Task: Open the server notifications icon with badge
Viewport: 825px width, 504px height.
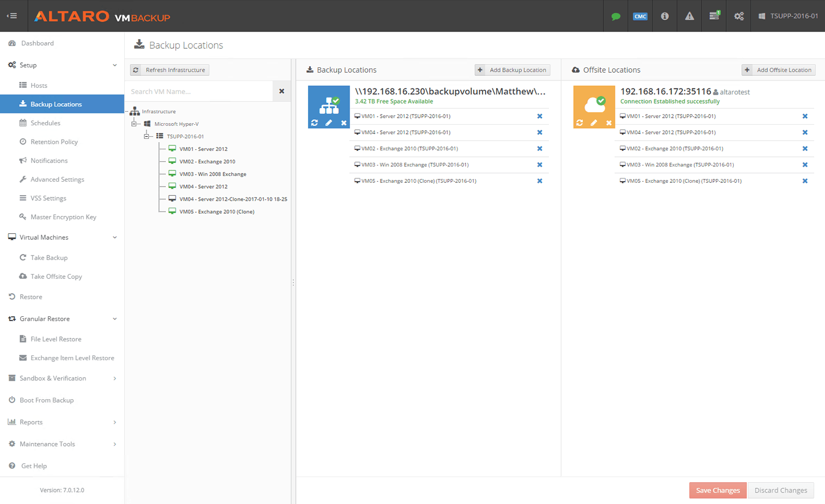Action: click(x=714, y=16)
